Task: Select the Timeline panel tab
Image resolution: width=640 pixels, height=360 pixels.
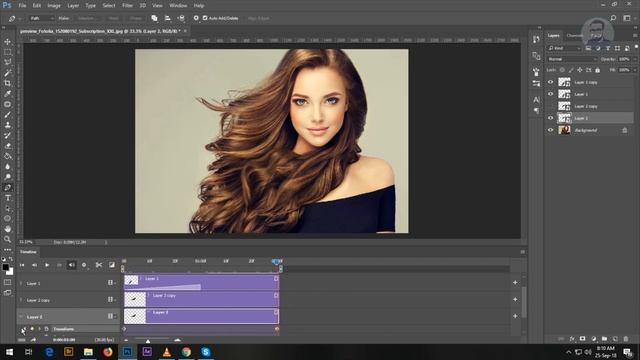Action: coord(28,252)
